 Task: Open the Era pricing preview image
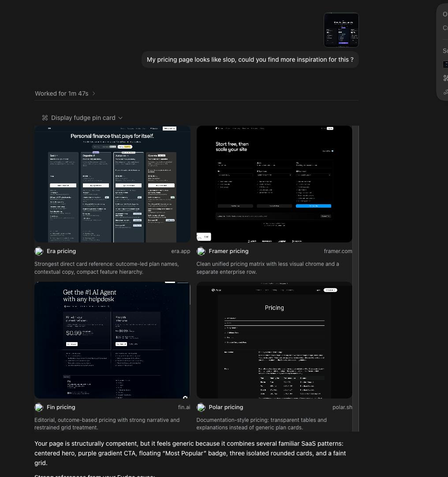[112, 184]
